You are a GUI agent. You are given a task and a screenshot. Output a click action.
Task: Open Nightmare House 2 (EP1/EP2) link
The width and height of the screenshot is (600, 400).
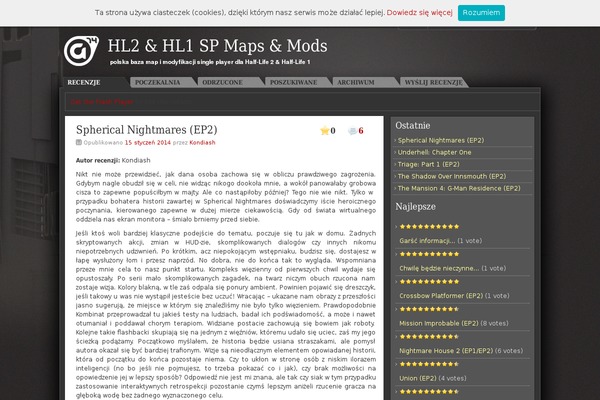click(x=446, y=351)
